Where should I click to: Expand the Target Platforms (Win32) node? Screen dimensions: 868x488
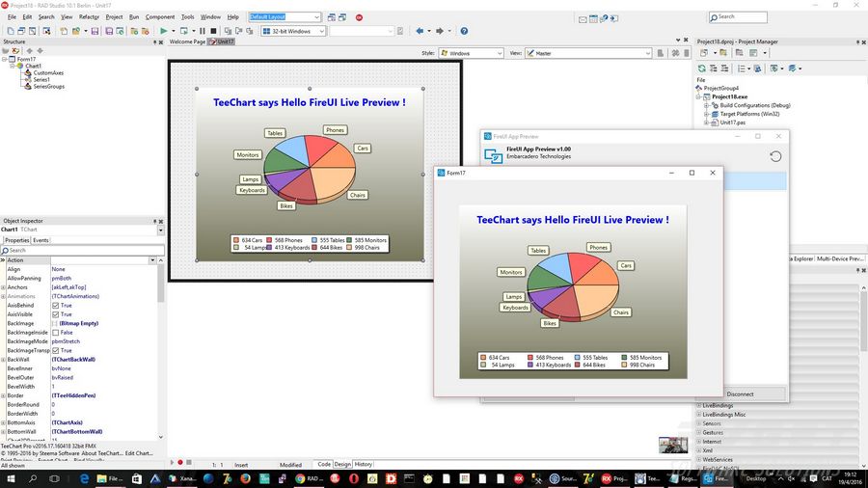click(706, 114)
